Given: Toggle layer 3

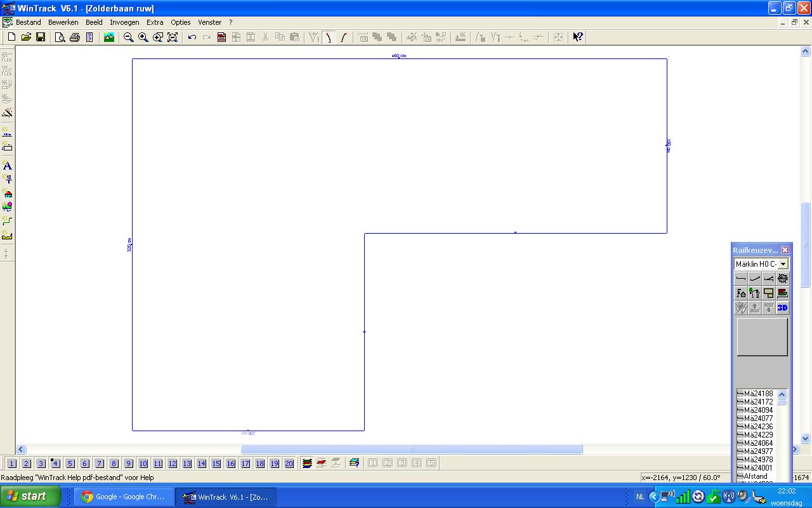Looking at the screenshot, I should click(41, 463).
